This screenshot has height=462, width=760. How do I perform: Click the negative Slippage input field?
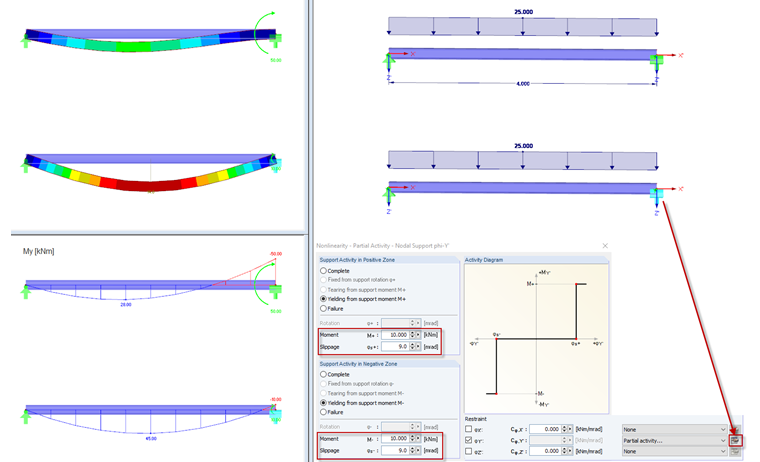point(395,450)
